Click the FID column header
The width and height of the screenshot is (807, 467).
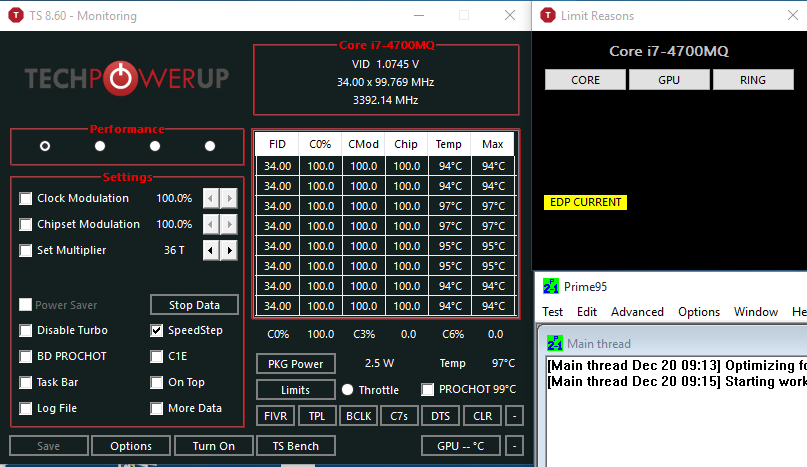tap(277, 144)
